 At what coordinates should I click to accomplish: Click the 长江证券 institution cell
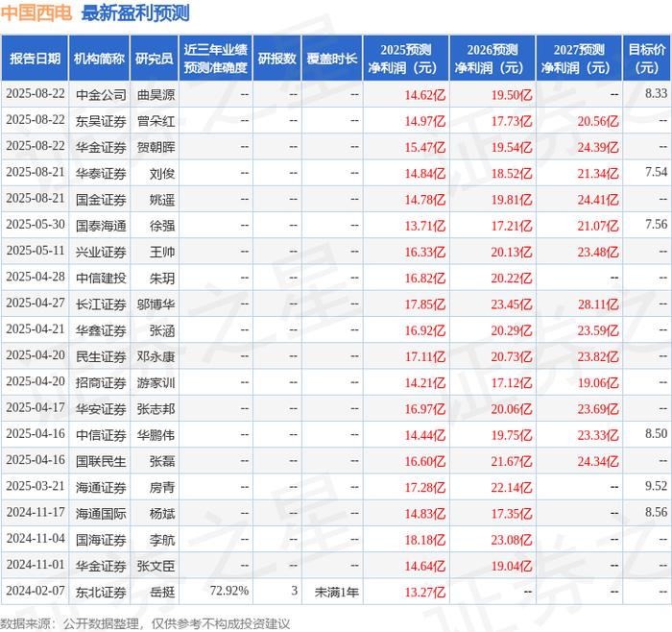[101, 304]
